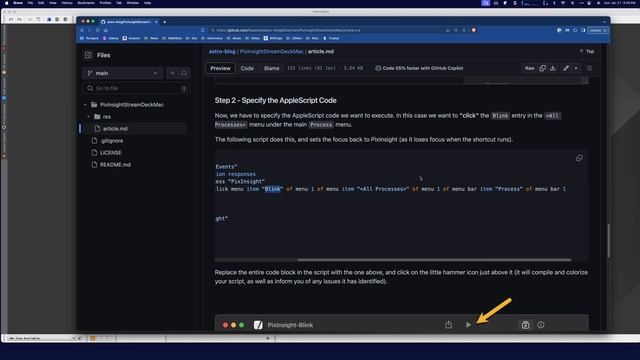Image resolution: width=640 pixels, height=360 pixels.
Task: Edit this file pencil icon
Action: [x=566, y=68]
